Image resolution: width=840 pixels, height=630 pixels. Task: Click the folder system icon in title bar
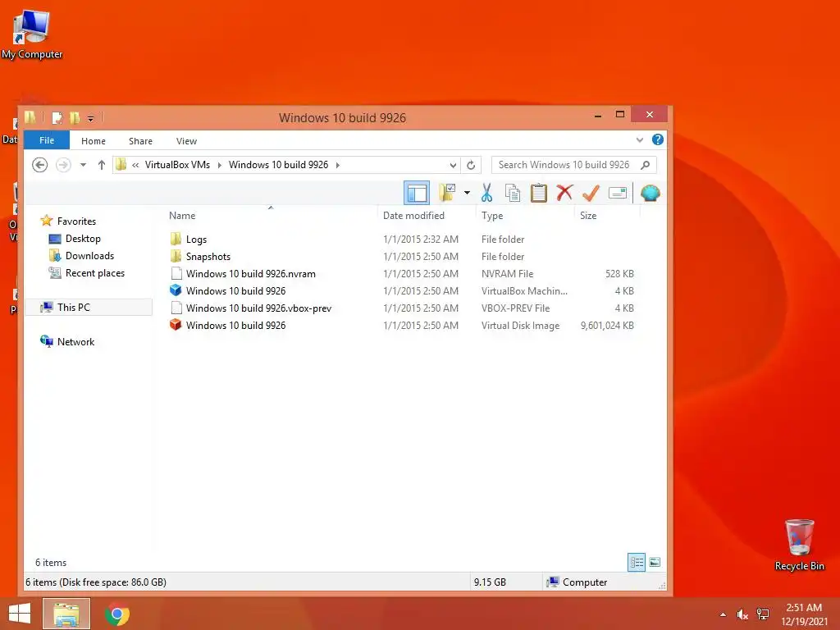pos(30,116)
